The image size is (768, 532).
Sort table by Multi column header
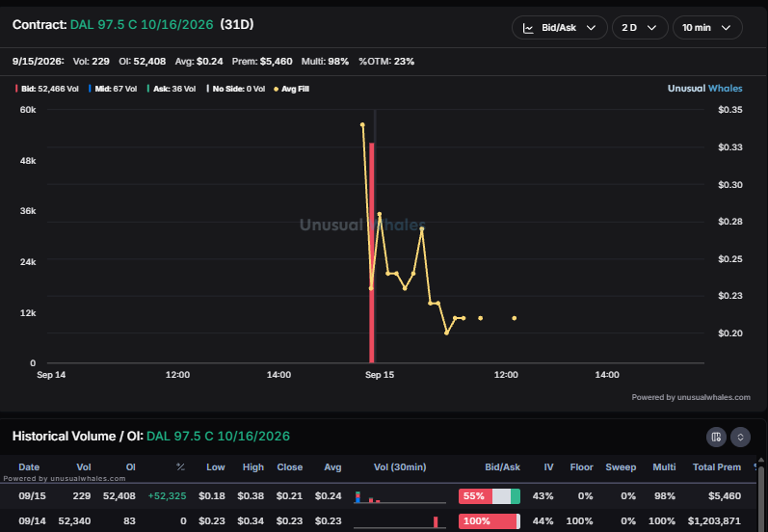point(664,466)
